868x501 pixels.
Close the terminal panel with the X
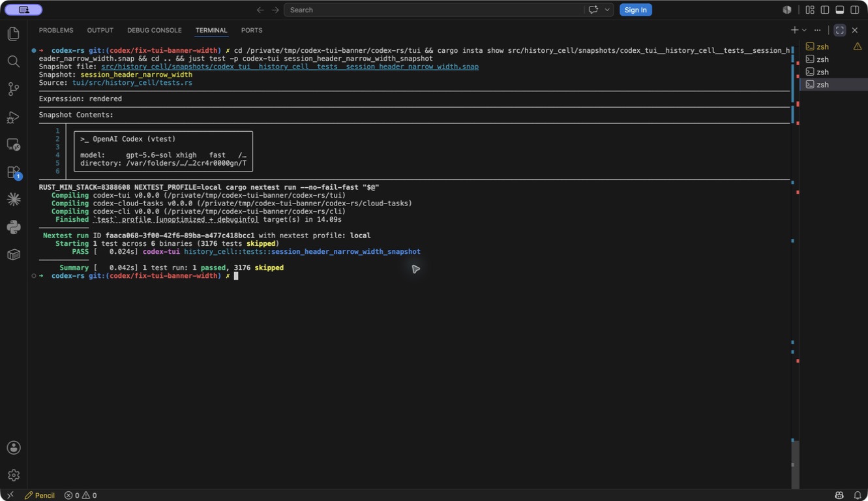pos(855,30)
